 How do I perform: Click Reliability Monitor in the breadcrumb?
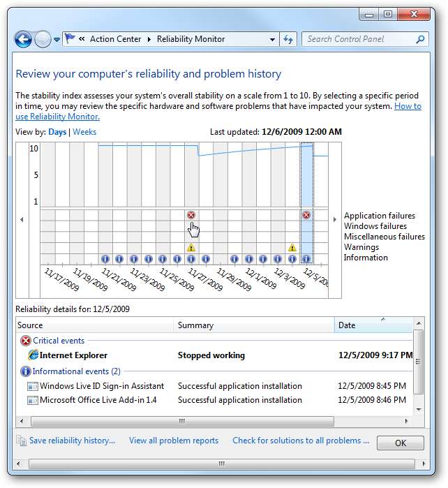[191, 39]
